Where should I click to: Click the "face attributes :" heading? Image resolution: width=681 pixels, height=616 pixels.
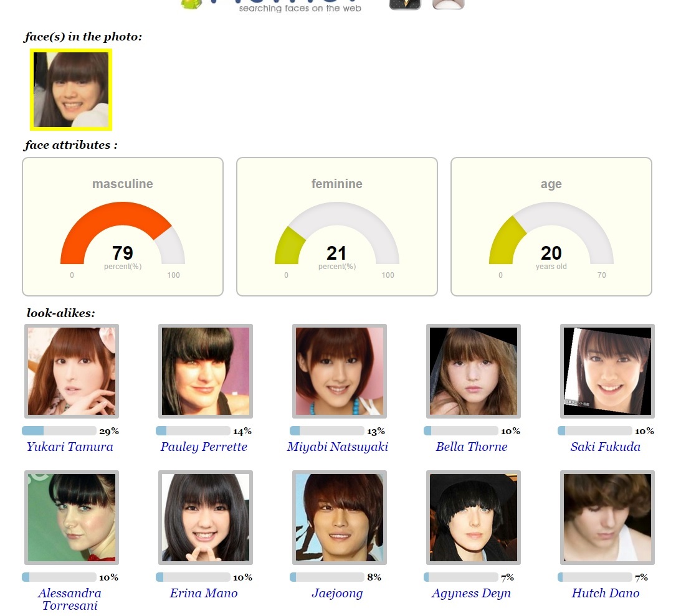71,145
